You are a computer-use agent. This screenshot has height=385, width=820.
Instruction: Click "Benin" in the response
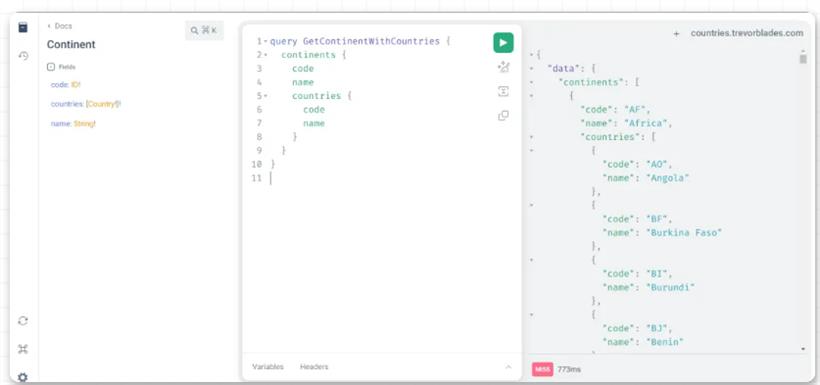(x=665, y=342)
